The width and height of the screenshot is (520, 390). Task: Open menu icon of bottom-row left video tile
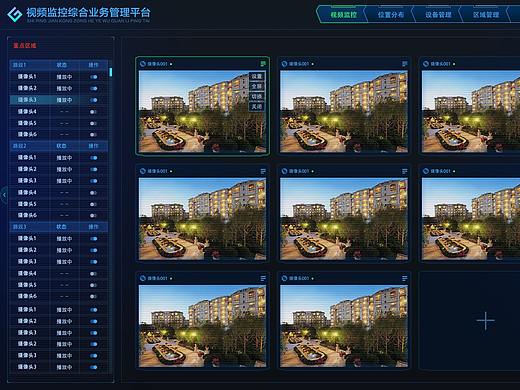[x=263, y=278]
